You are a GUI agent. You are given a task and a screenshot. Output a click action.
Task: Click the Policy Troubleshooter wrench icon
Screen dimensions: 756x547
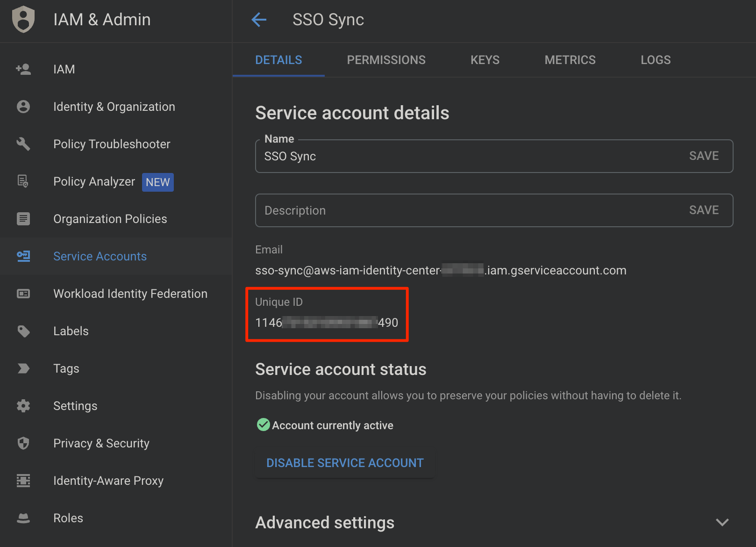click(23, 144)
